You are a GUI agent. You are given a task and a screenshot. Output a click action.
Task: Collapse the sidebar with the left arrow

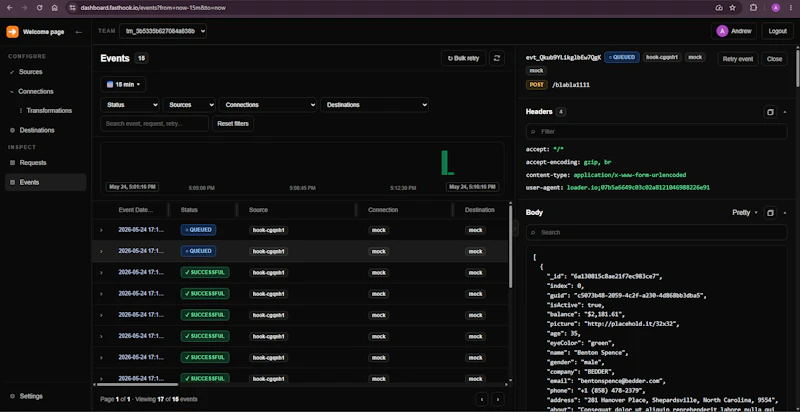click(x=79, y=32)
